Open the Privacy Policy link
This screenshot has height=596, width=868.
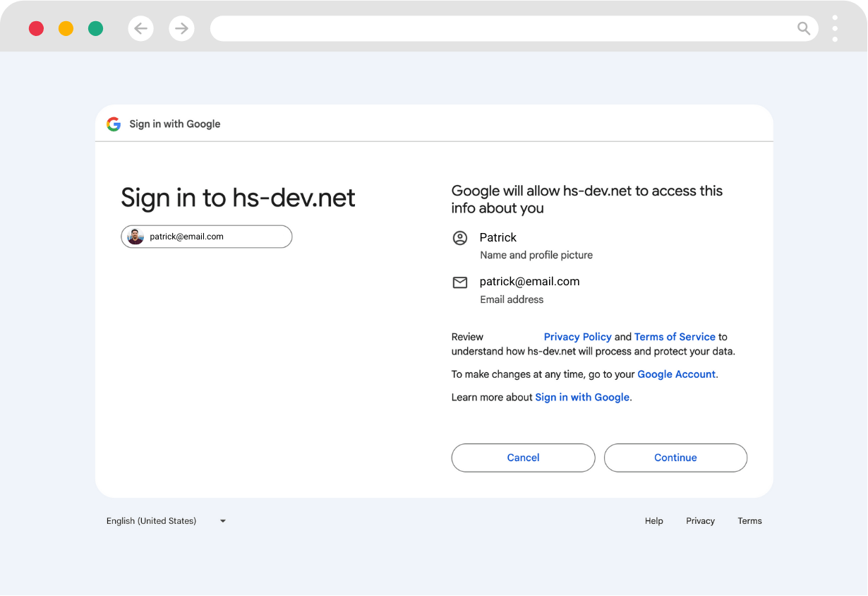click(577, 337)
